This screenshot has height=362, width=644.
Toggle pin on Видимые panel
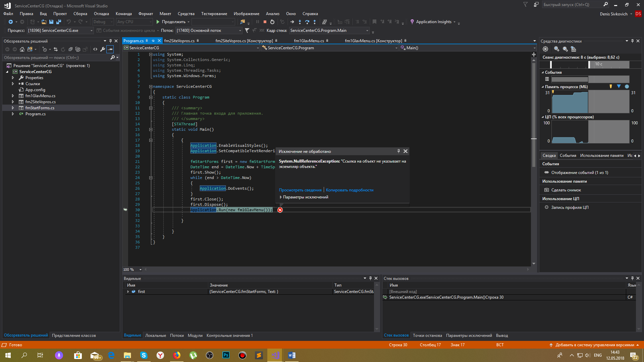370,278
